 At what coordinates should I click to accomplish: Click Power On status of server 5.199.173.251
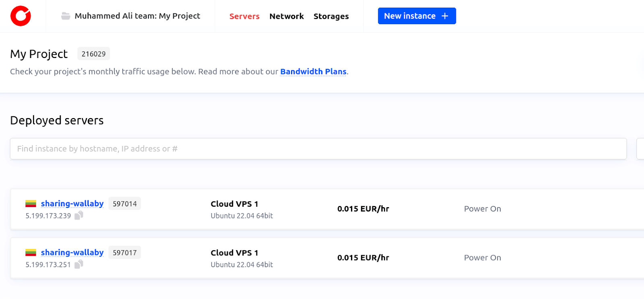click(482, 258)
